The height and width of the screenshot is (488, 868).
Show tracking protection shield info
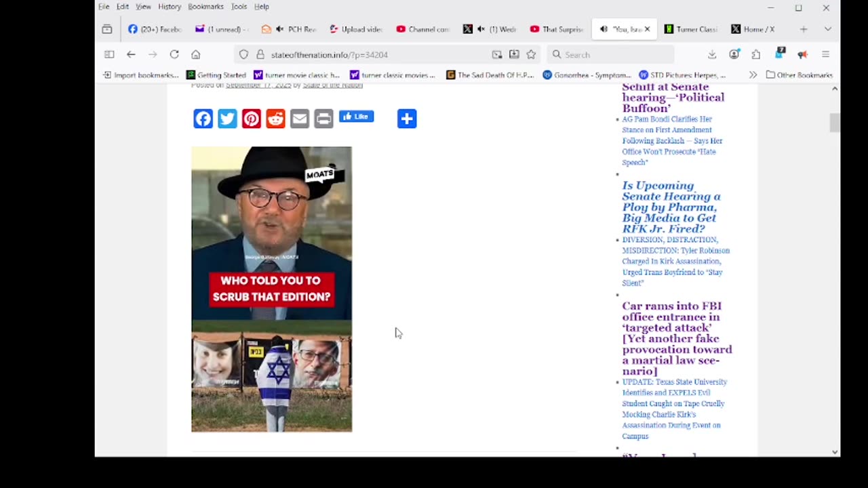coord(244,54)
